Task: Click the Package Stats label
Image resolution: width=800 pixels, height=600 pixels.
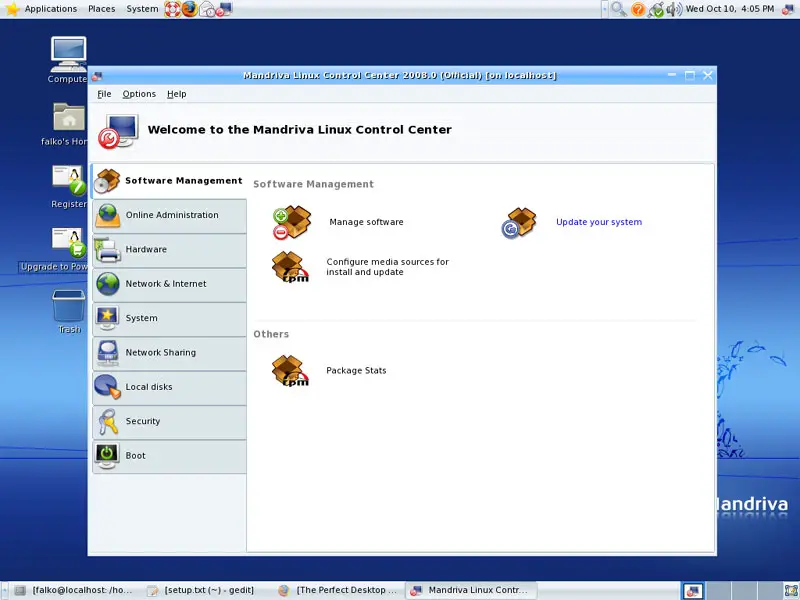Action: coord(356,370)
